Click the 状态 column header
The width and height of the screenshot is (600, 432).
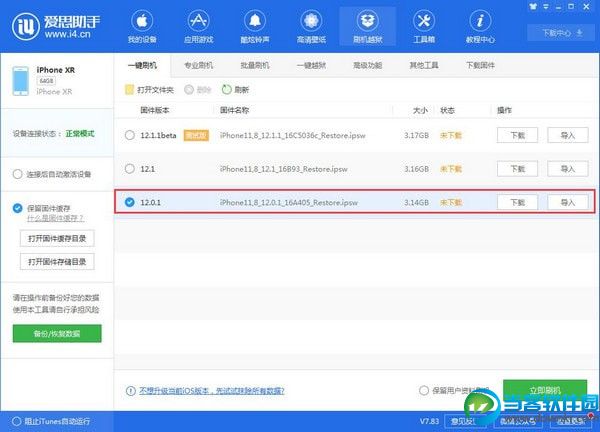coord(447,111)
